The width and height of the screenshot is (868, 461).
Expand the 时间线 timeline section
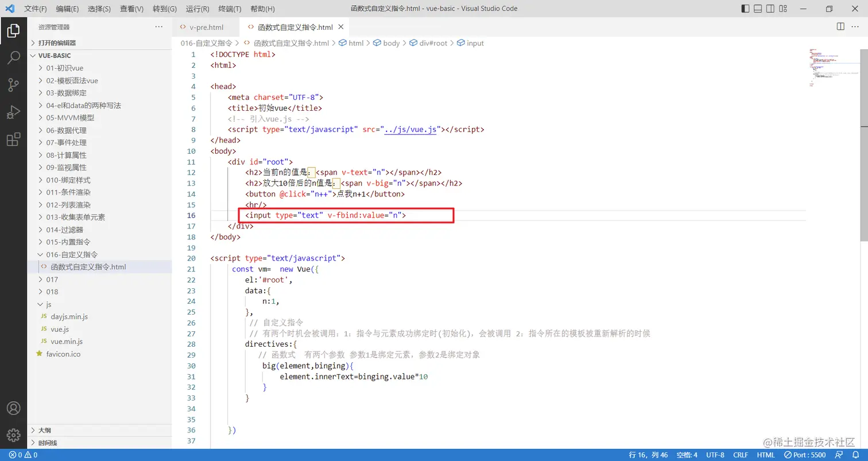(x=99, y=443)
